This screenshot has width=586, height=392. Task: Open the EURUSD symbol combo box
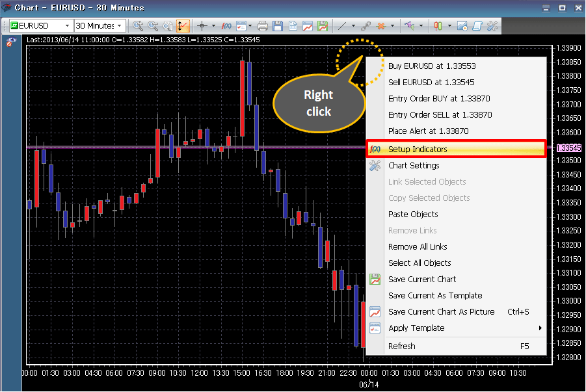tap(41, 26)
